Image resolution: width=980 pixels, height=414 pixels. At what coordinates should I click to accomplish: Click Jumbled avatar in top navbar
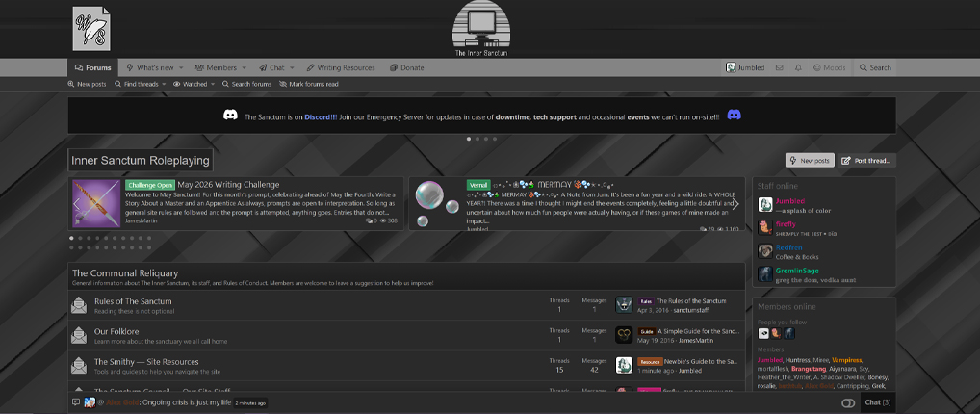731,67
